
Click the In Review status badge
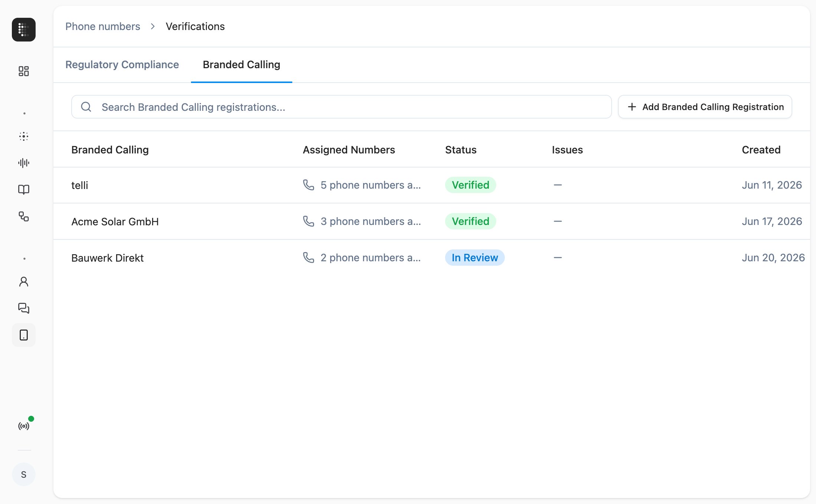(475, 258)
